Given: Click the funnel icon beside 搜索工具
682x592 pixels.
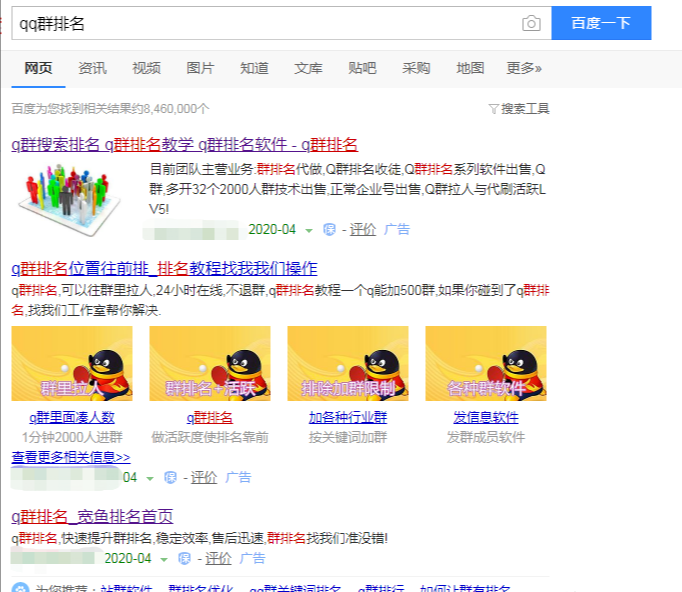Looking at the screenshot, I should coord(493,109).
